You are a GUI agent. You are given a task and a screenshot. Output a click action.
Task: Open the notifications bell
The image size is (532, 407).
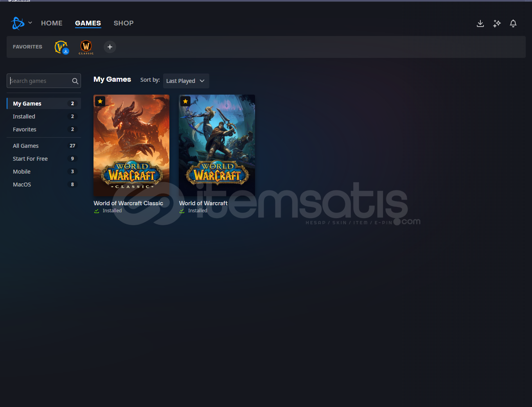[x=513, y=23]
